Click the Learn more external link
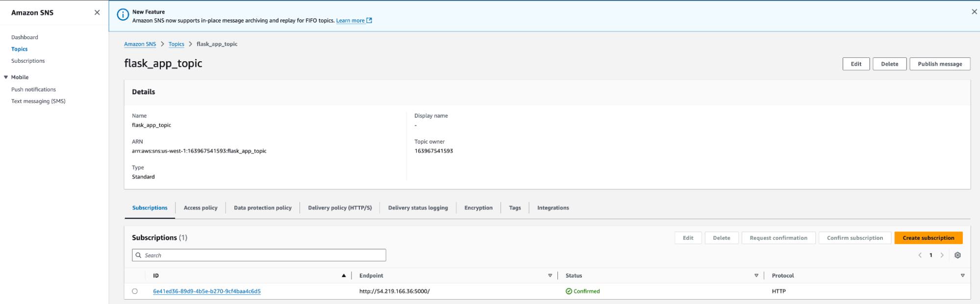This screenshot has width=980, height=304. 353,21
